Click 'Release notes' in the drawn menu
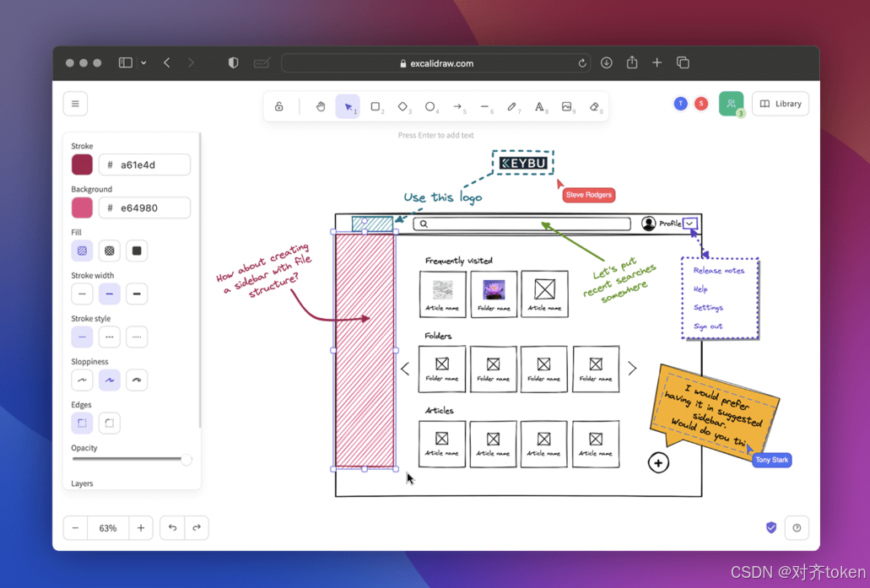This screenshot has height=588, width=870. pyautogui.click(x=718, y=270)
